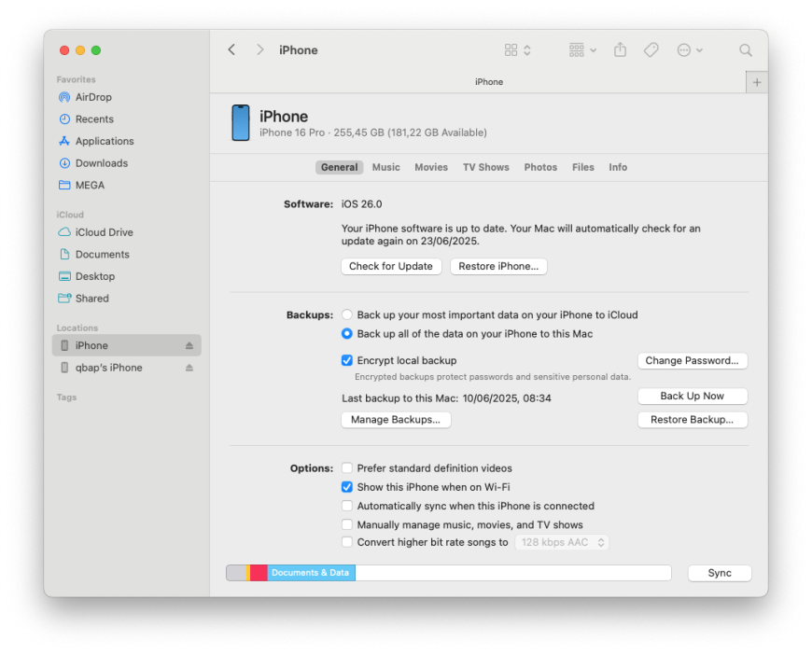The width and height of the screenshot is (812, 655).
Task: Click the Desktop icon in sidebar
Action: (64, 276)
